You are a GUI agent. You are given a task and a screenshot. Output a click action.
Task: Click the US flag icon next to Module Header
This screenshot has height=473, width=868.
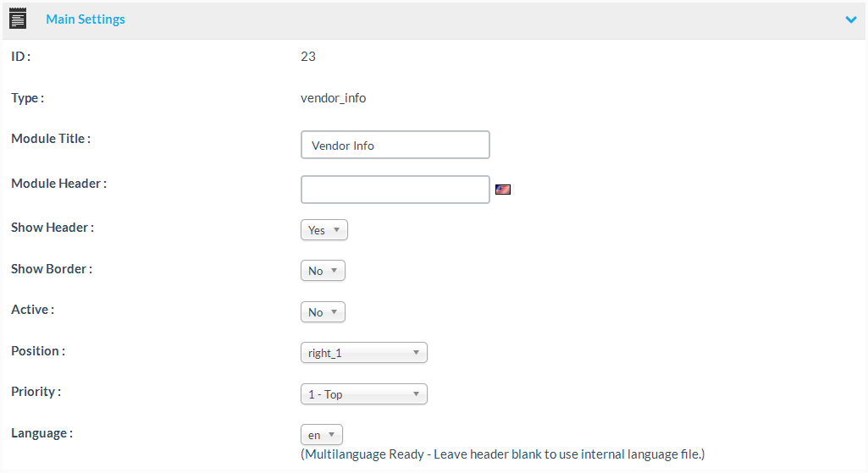coord(503,190)
